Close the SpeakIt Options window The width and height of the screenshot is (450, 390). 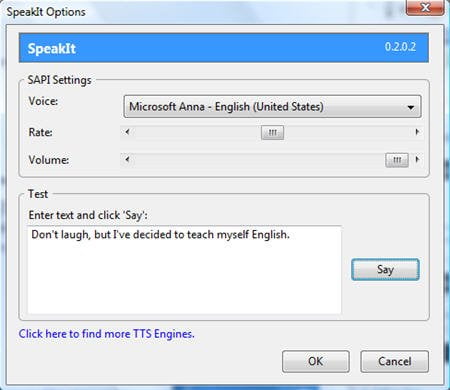coord(425,7)
